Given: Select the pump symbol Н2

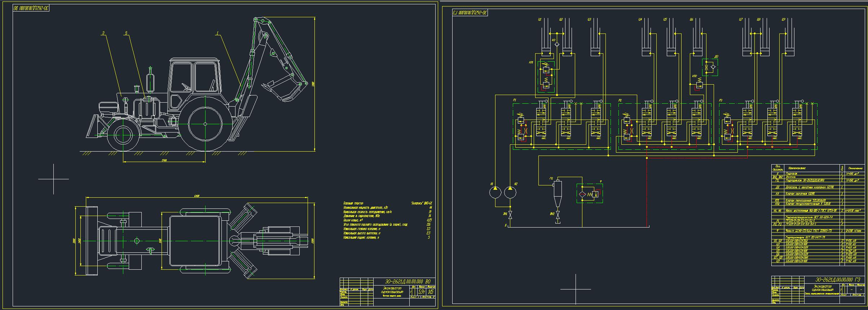Looking at the screenshot, I should (510, 192).
